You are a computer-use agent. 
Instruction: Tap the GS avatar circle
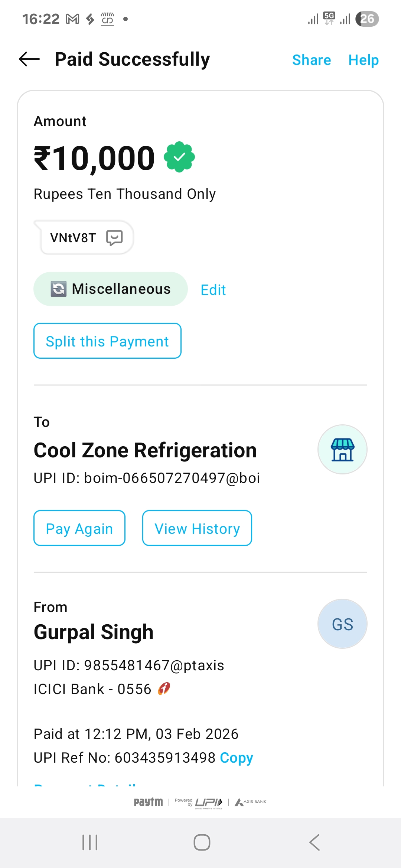(342, 624)
